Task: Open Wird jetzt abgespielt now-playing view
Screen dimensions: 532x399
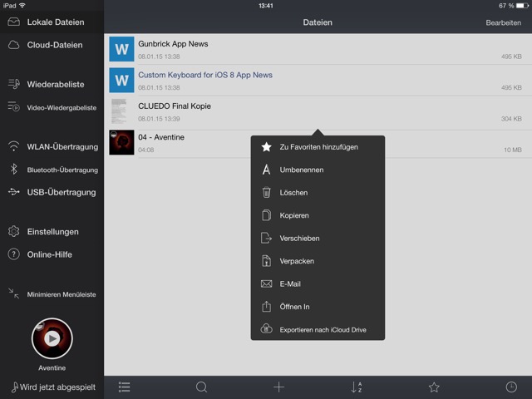Action: click(x=53, y=387)
